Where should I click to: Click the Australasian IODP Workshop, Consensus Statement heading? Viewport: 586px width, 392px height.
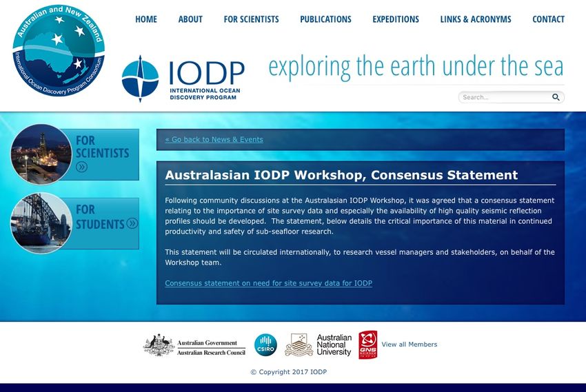341,175
